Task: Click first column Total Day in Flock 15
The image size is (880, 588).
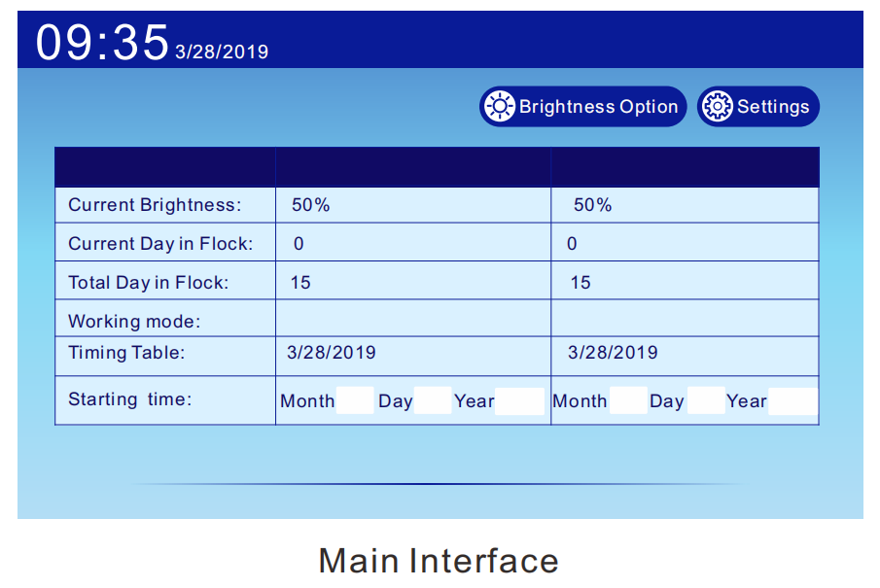Action: coord(300,282)
